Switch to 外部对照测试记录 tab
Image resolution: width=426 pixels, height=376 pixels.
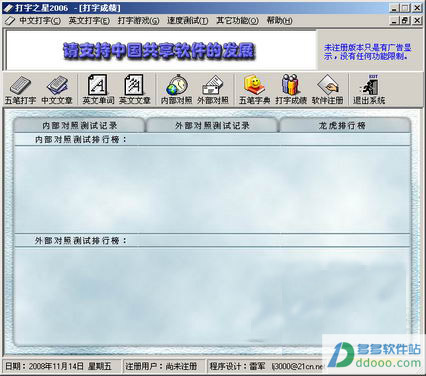[x=212, y=125]
